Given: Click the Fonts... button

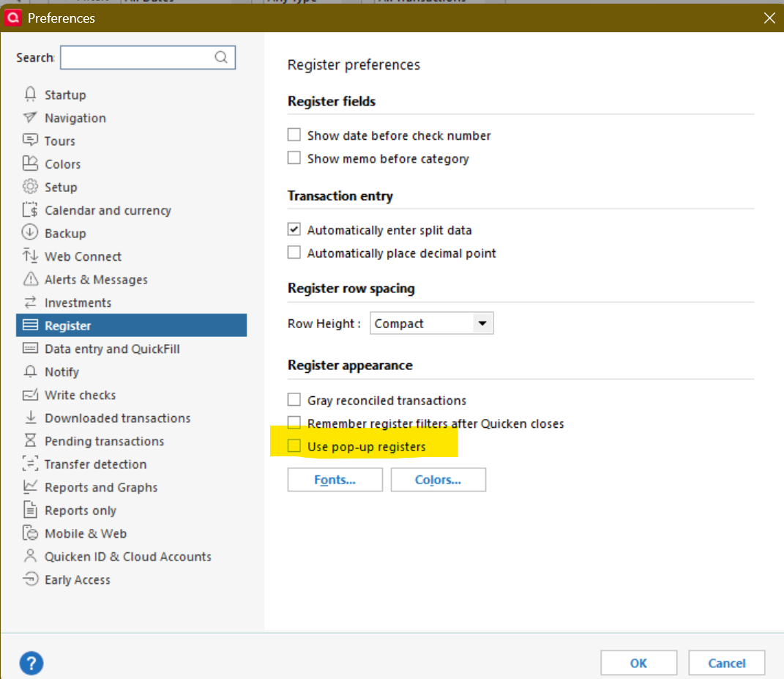Looking at the screenshot, I should click(x=335, y=479).
